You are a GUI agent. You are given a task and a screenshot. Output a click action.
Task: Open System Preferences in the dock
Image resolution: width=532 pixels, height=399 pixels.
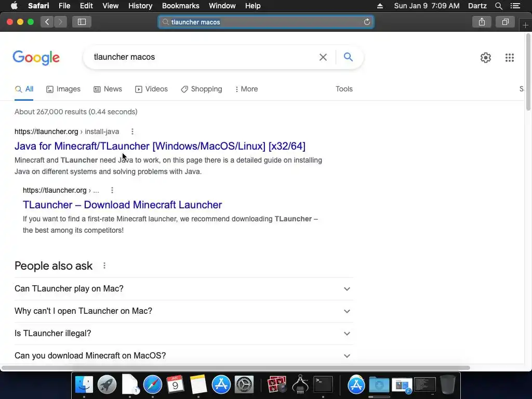tap(244, 384)
